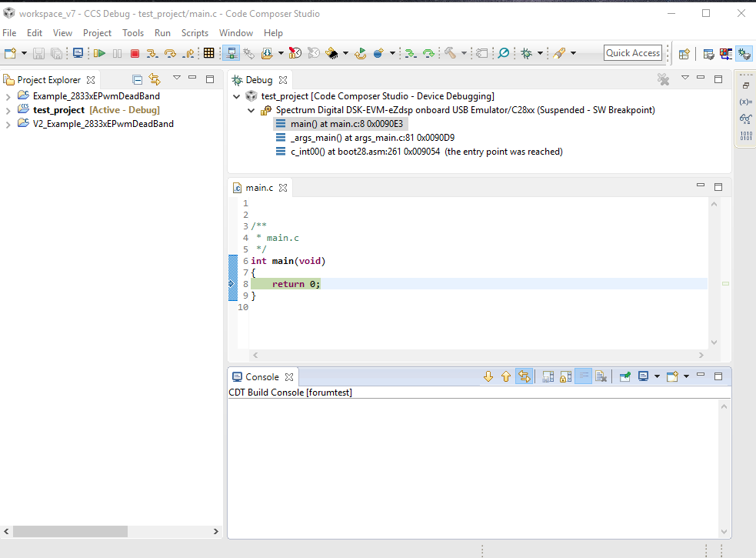The width and height of the screenshot is (756, 558).
Task: Click the Restart icon with green arrow
Action: tap(360, 53)
